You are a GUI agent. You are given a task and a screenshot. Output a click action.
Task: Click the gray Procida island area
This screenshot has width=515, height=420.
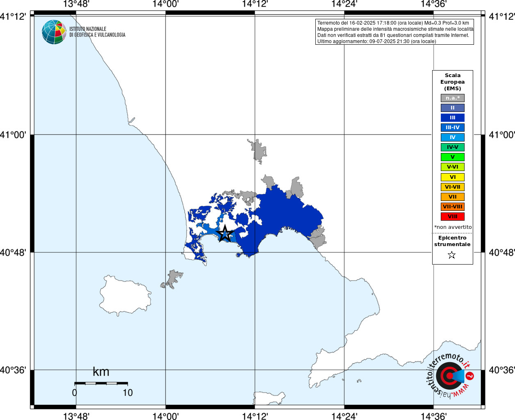coord(172,279)
